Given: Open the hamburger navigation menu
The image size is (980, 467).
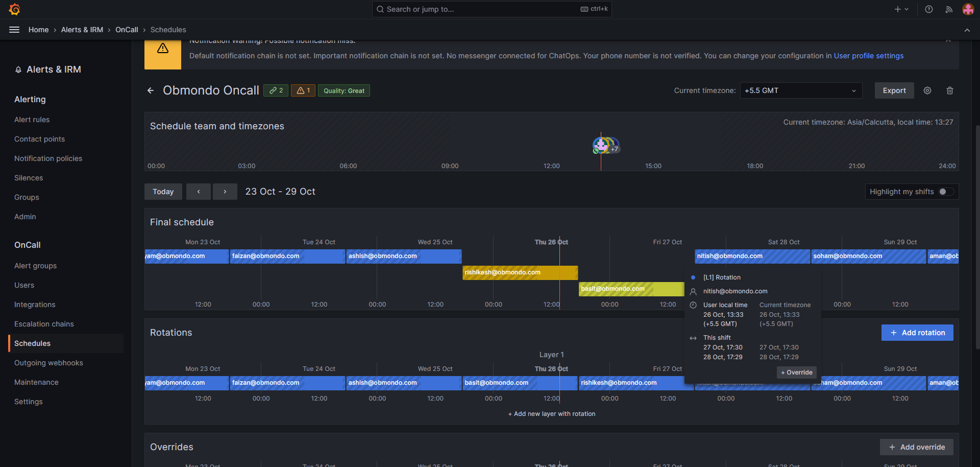Looking at the screenshot, I should point(14,30).
